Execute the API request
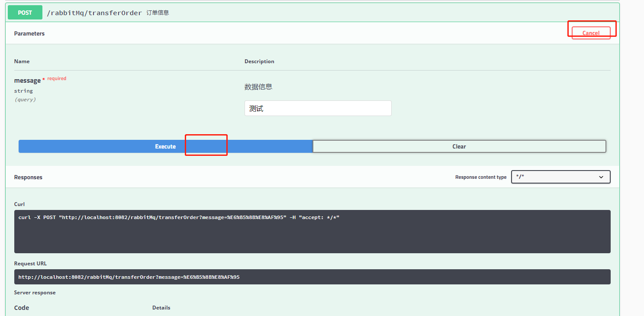The width and height of the screenshot is (644, 316). pyautogui.click(x=165, y=146)
